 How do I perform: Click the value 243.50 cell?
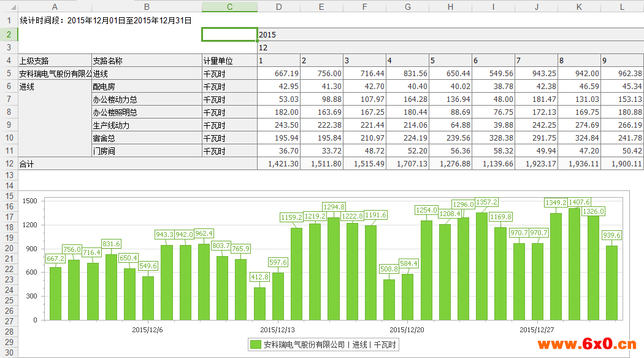pyautogui.click(x=279, y=125)
